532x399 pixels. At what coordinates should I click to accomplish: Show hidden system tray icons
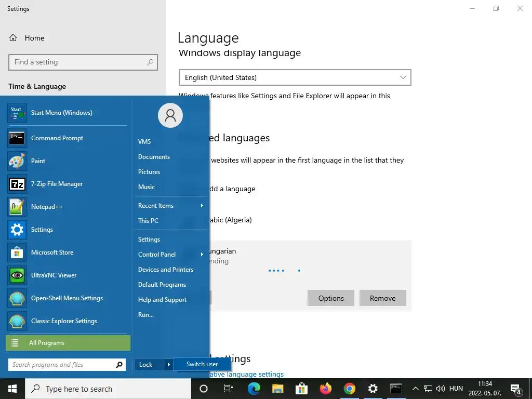coord(415,389)
